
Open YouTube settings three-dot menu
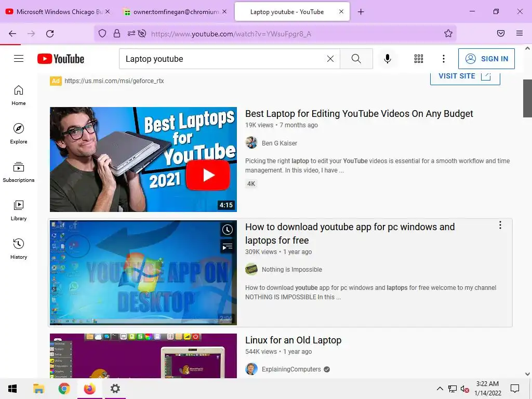coord(444,59)
